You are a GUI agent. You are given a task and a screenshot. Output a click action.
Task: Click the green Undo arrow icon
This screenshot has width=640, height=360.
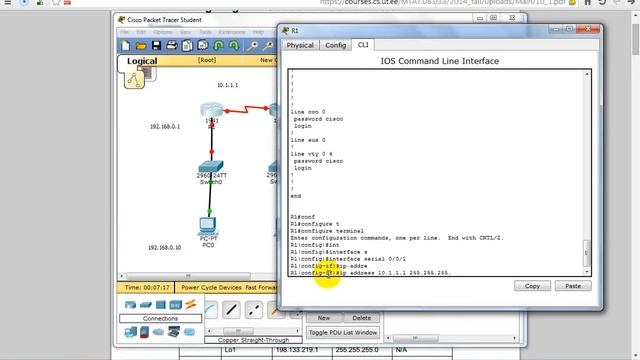[219, 45]
